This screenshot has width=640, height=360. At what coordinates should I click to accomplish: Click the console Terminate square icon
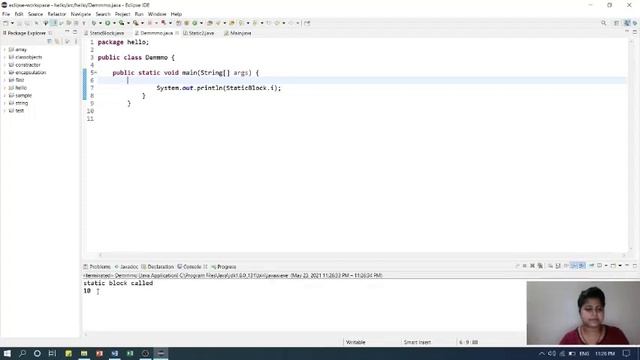pos(524,266)
